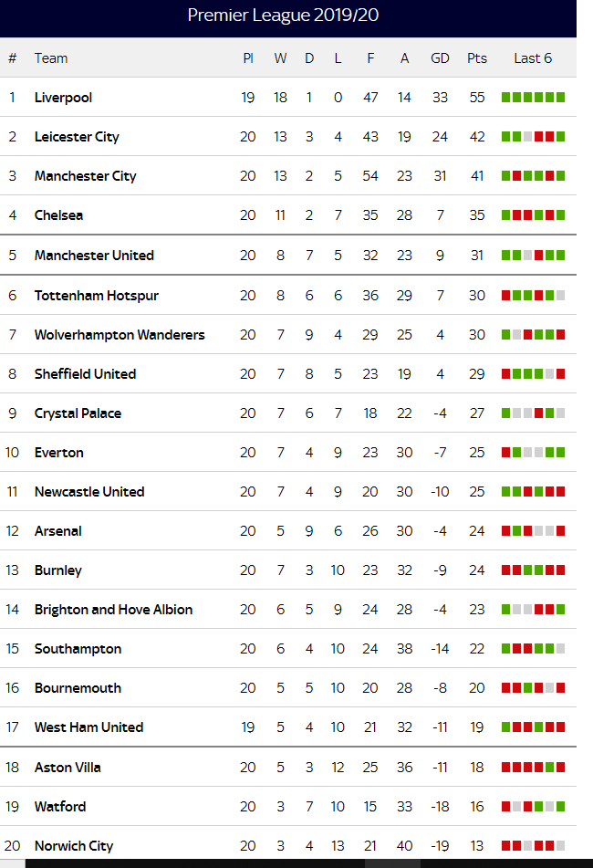Viewport: 593px width, 868px height.
Task: Click Chelsea's Last 6 form squares
Action: point(533,215)
